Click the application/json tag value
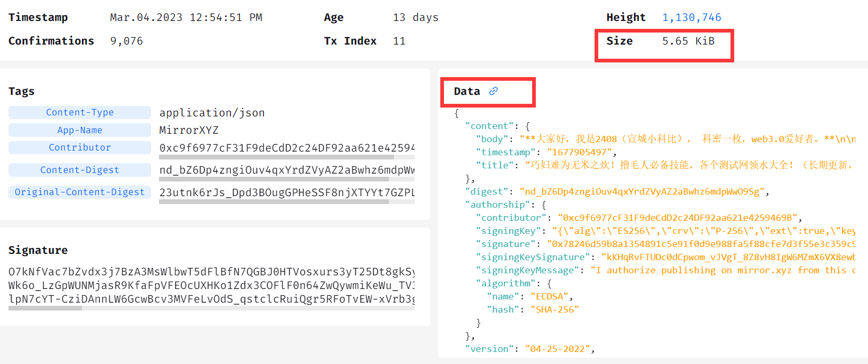 point(212,113)
